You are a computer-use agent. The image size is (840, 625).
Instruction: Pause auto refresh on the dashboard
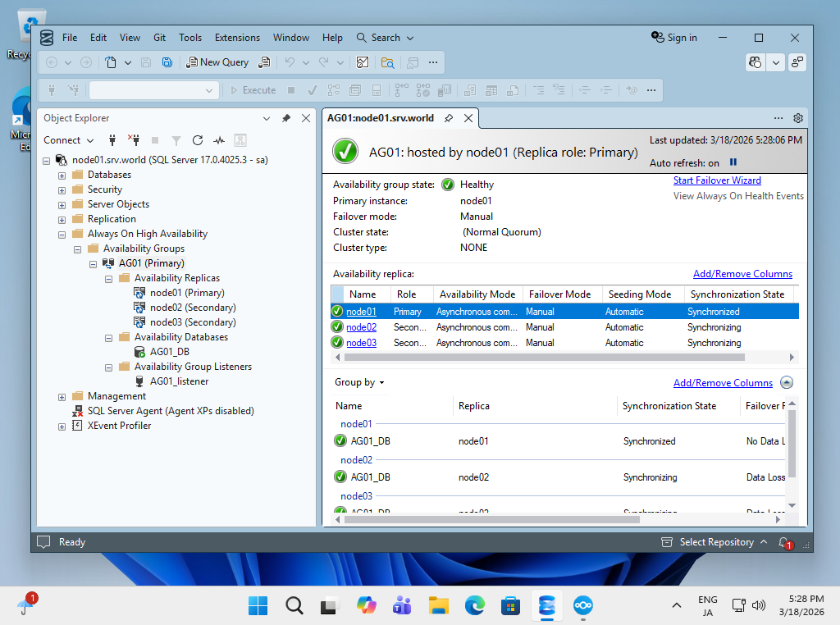pyautogui.click(x=733, y=162)
